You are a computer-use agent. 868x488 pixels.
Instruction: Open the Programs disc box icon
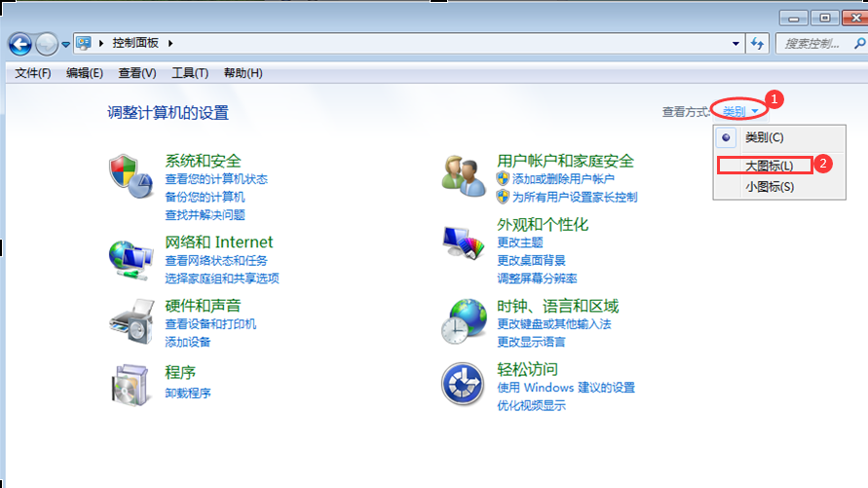point(131,385)
